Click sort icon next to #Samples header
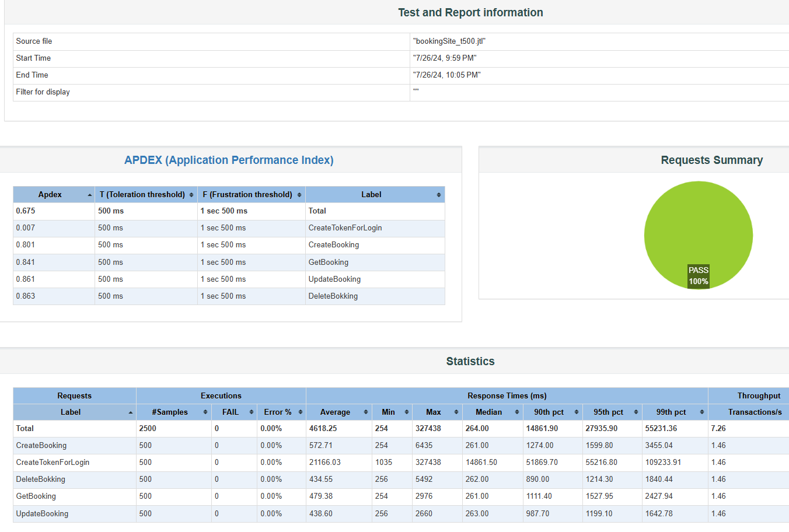Image resolution: width=789 pixels, height=532 pixels. tap(205, 412)
